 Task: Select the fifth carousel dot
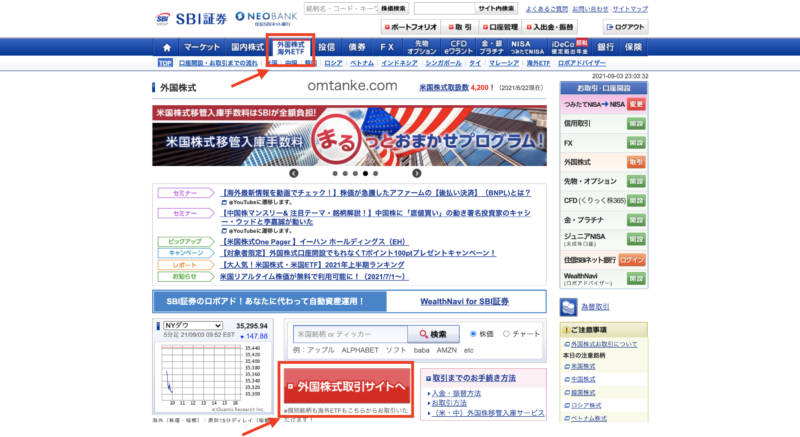click(376, 173)
